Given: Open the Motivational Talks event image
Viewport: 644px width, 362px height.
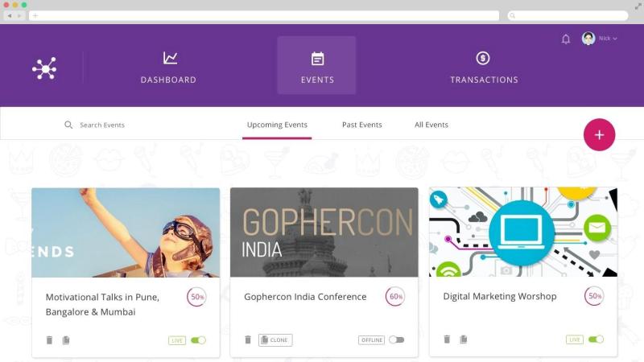Looking at the screenshot, I should pyautogui.click(x=126, y=232).
